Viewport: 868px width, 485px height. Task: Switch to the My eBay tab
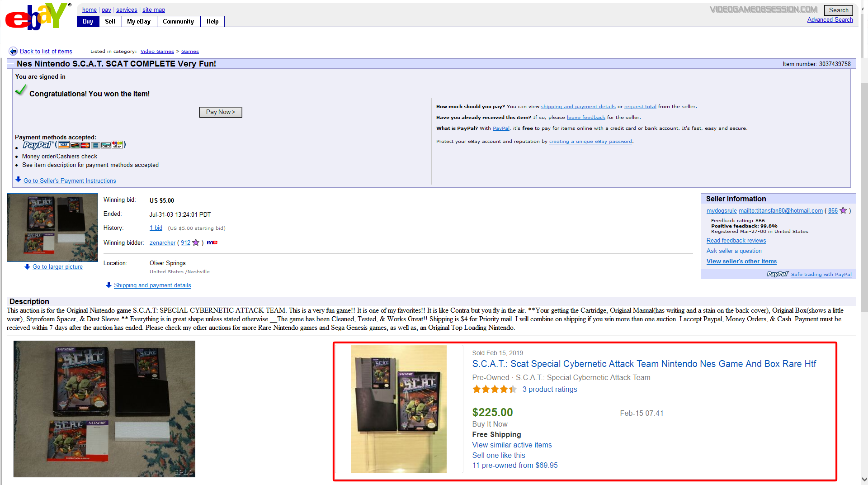tap(139, 22)
